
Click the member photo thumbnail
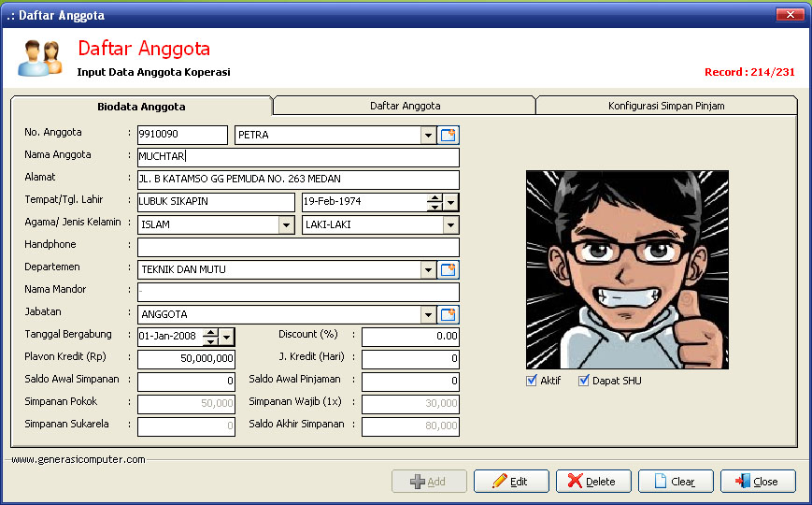627,269
